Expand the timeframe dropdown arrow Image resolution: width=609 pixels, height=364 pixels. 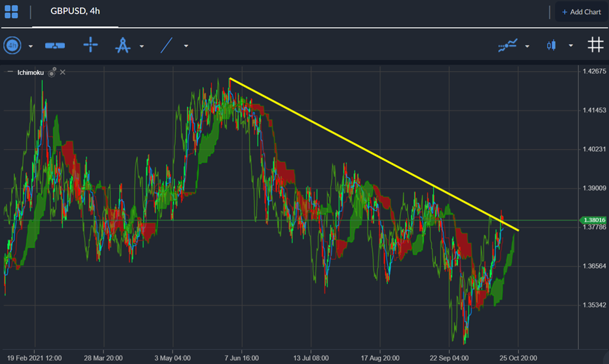(x=31, y=46)
